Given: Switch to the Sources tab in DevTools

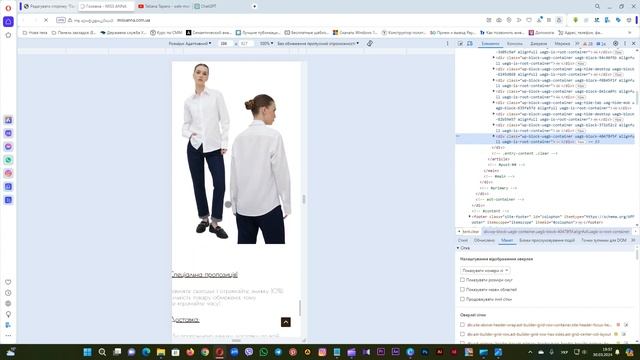Looking at the screenshot, I should click(538, 43).
